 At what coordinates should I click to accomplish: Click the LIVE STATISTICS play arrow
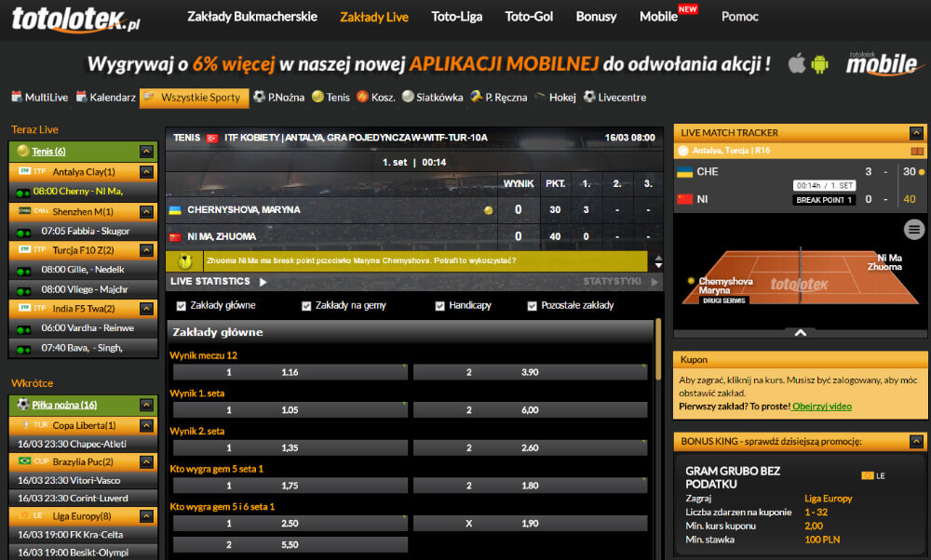point(263,282)
